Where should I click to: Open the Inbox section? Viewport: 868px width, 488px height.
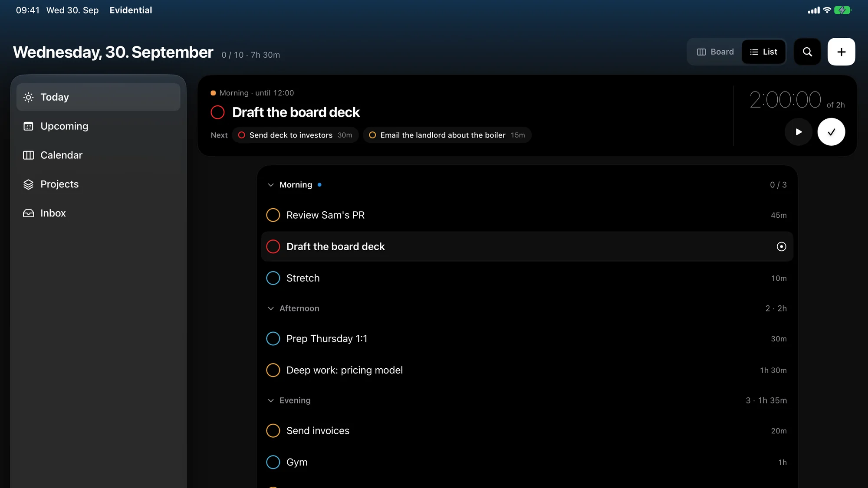pos(99,213)
